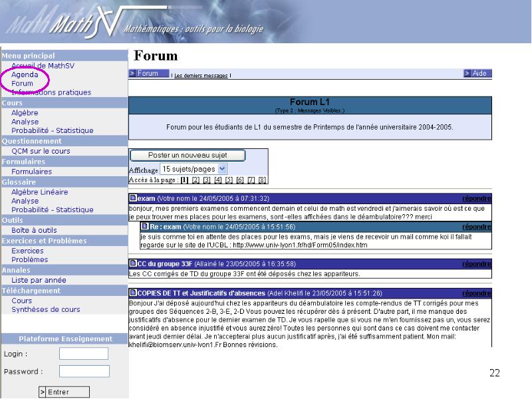Click the Outils section header
The width and height of the screenshot is (532, 399).
[x=13, y=220]
